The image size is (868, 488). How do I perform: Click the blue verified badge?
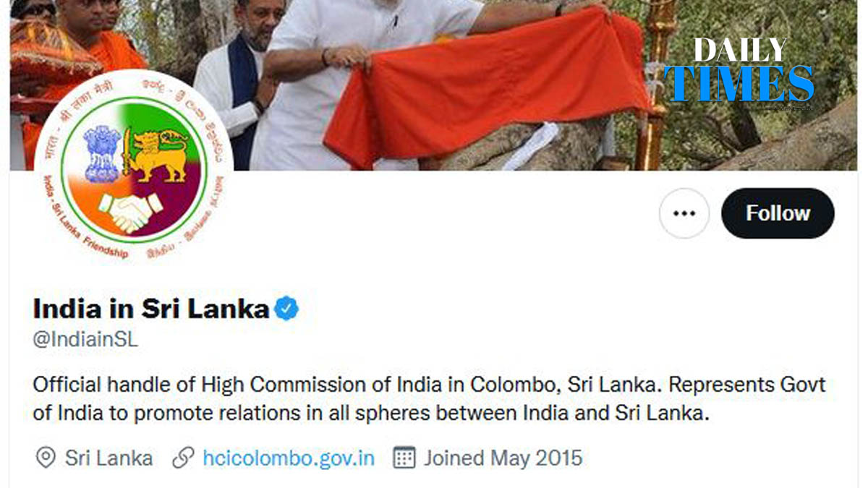coord(286,309)
